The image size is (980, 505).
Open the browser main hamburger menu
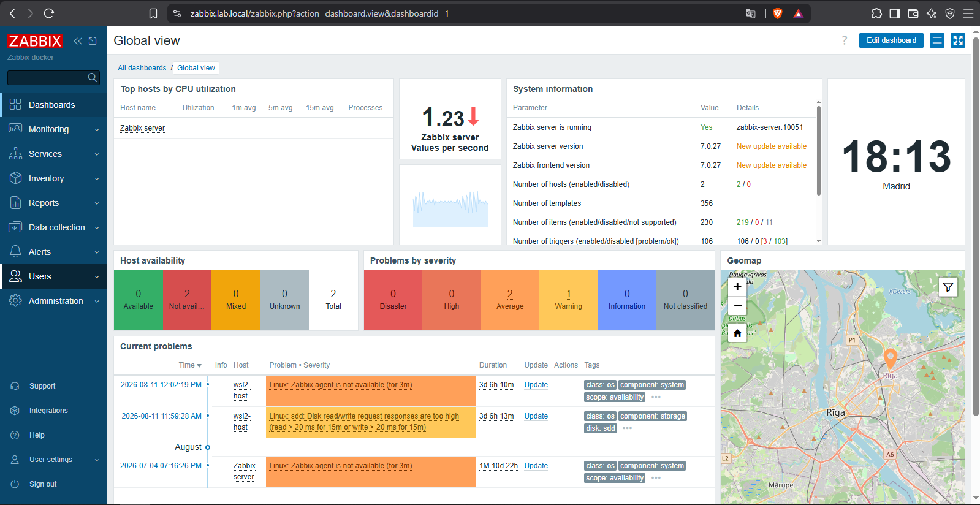[x=968, y=13]
